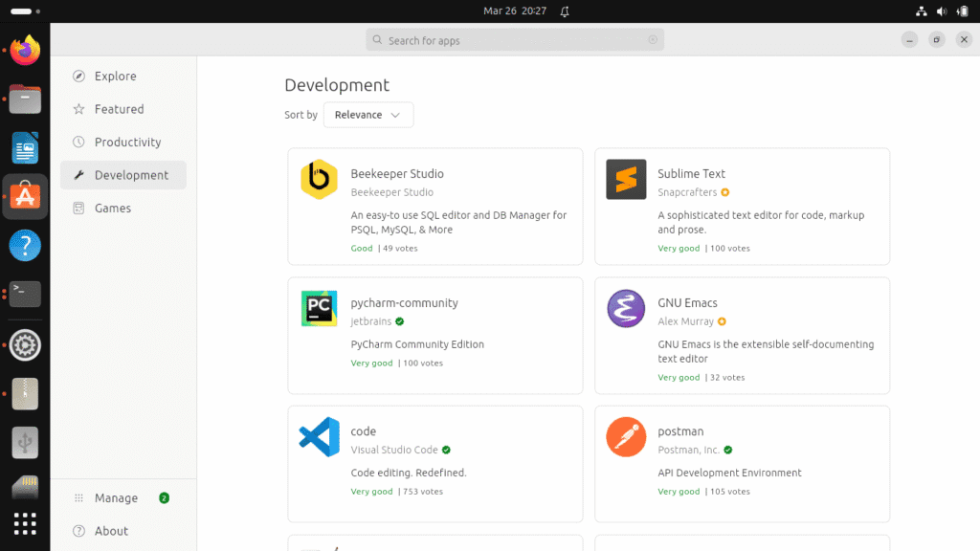
Task: Open the Help icon in the dock
Action: click(x=25, y=246)
